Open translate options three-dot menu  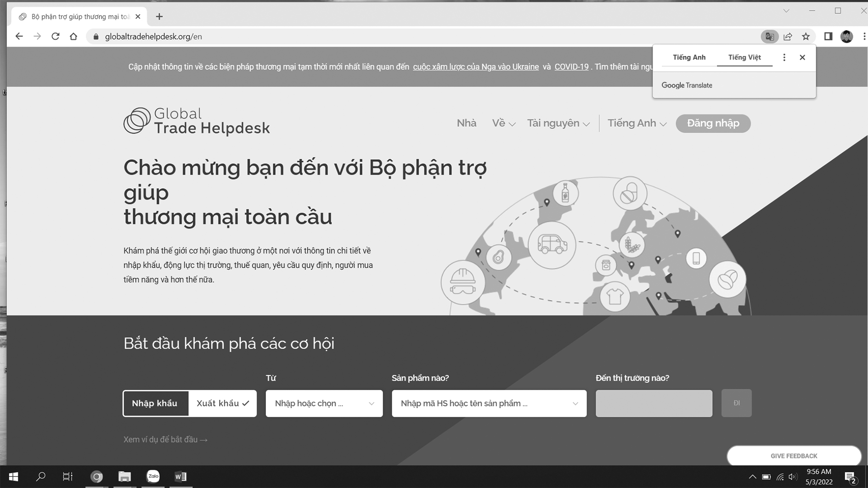pos(784,57)
